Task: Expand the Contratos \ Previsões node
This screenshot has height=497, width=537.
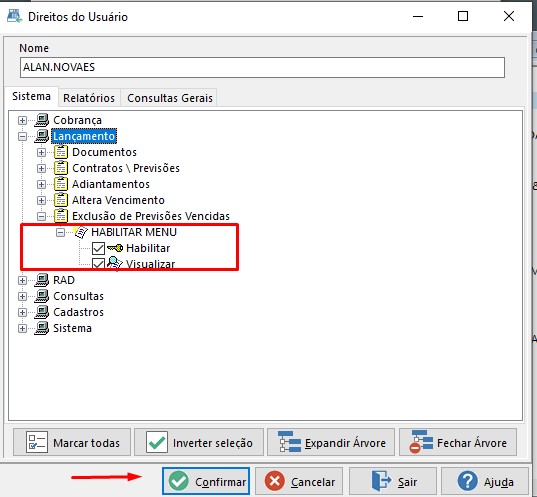Action: point(41,169)
